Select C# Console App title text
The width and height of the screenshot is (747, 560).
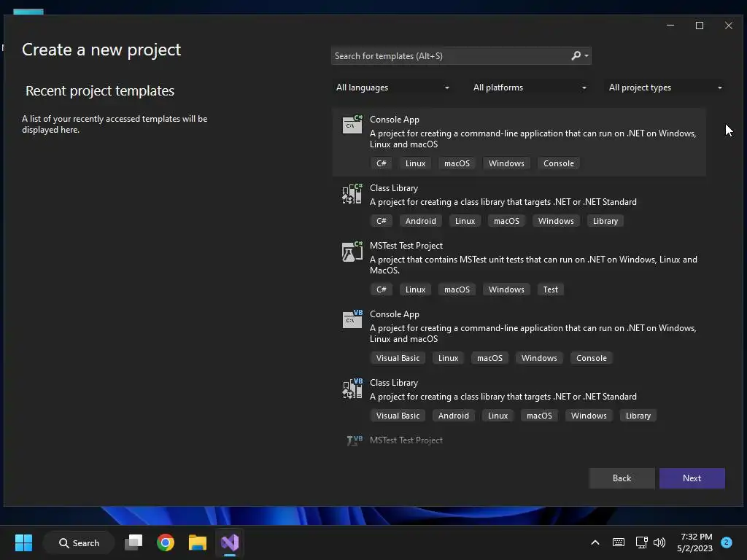[x=395, y=120]
